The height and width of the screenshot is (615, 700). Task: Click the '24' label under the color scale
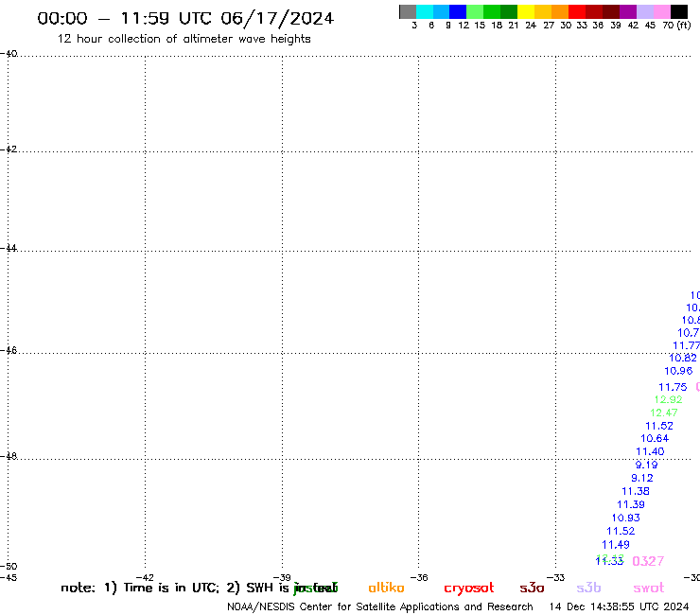point(531,26)
